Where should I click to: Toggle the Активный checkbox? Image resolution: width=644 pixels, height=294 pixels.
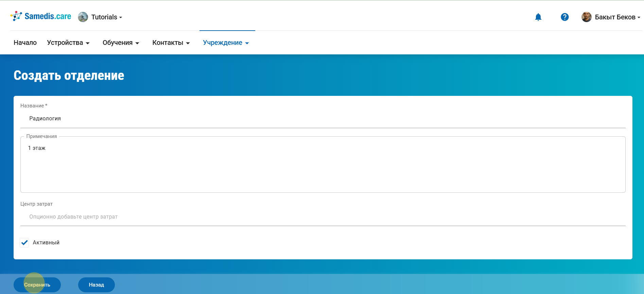24,242
